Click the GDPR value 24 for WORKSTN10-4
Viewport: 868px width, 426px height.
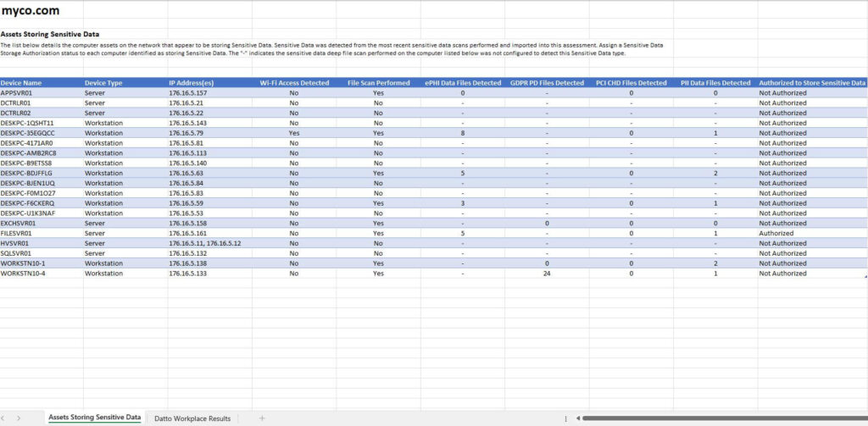[547, 274]
